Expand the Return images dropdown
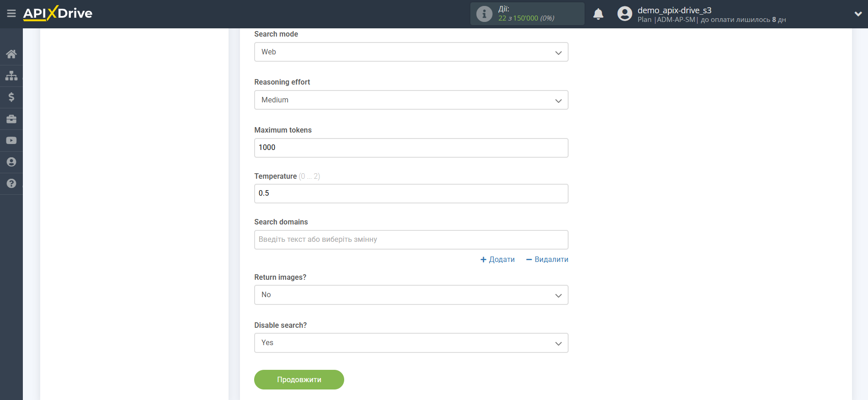The height and width of the screenshot is (400, 868). tap(411, 295)
